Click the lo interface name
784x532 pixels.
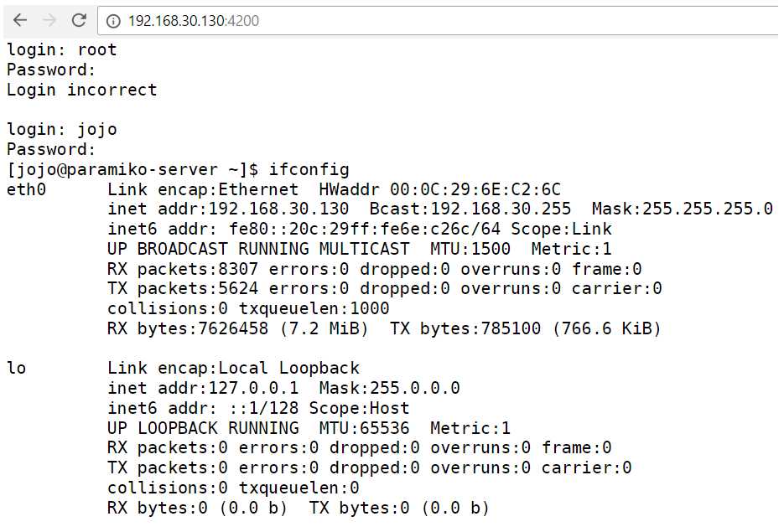[16, 368]
